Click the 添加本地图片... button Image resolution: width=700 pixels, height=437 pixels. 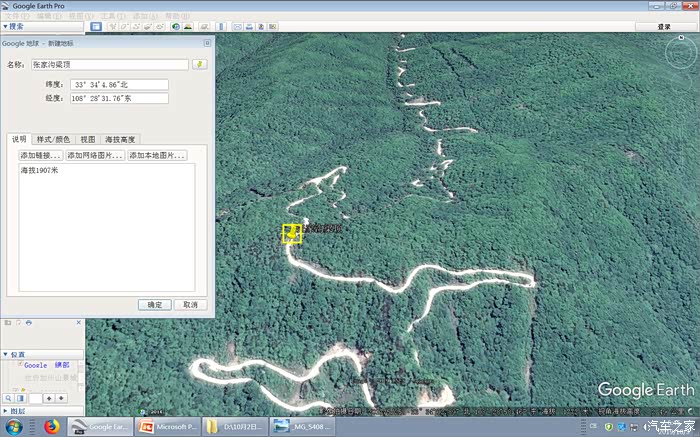pyautogui.click(x=157, y=156)
